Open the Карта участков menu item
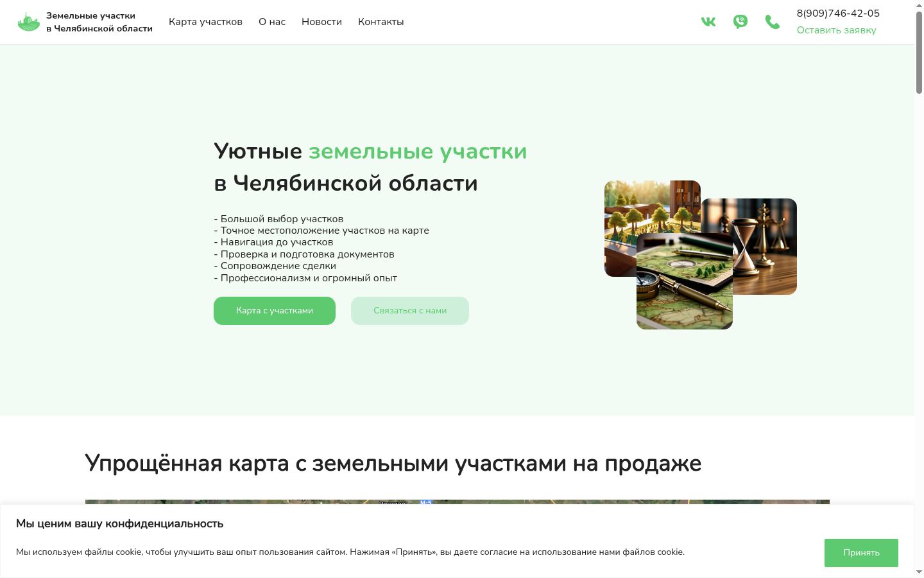 (205, 22)
